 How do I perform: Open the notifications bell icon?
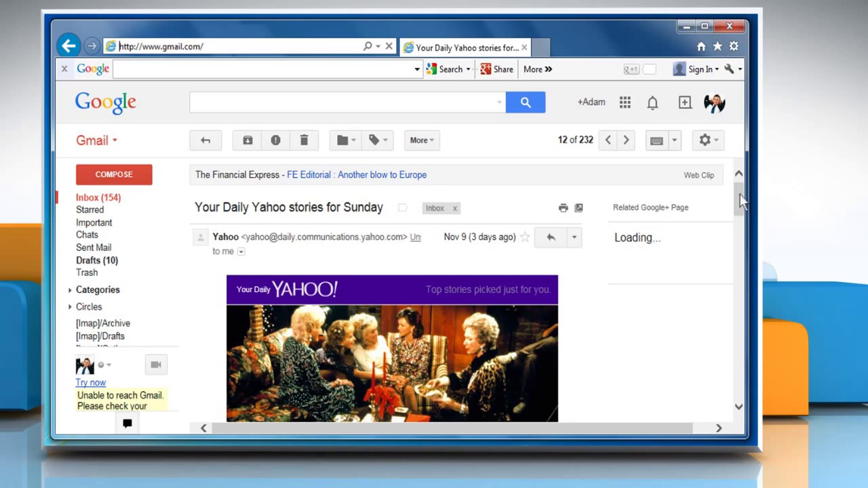pyautogui.click(x=652, y=102)
